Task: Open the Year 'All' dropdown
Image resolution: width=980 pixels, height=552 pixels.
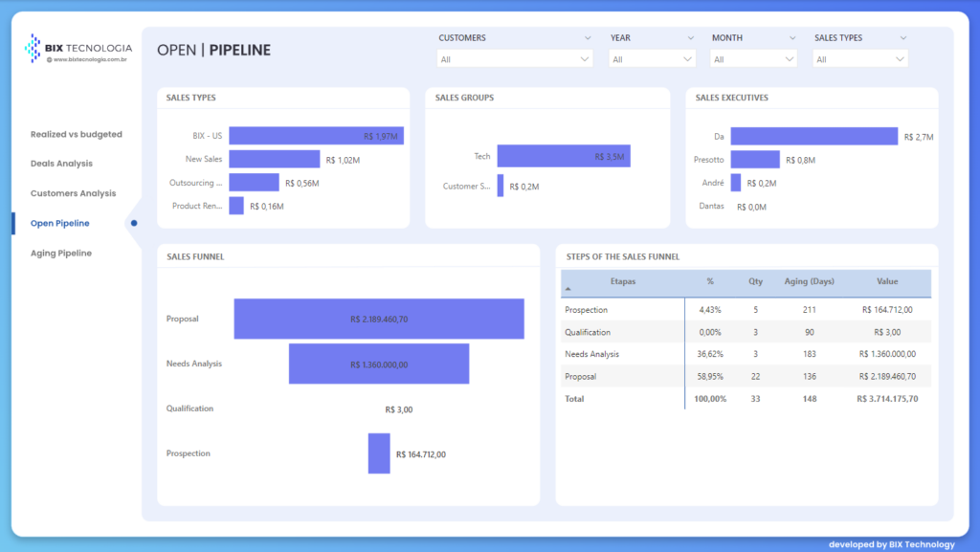Action: (x=652, y=59)
